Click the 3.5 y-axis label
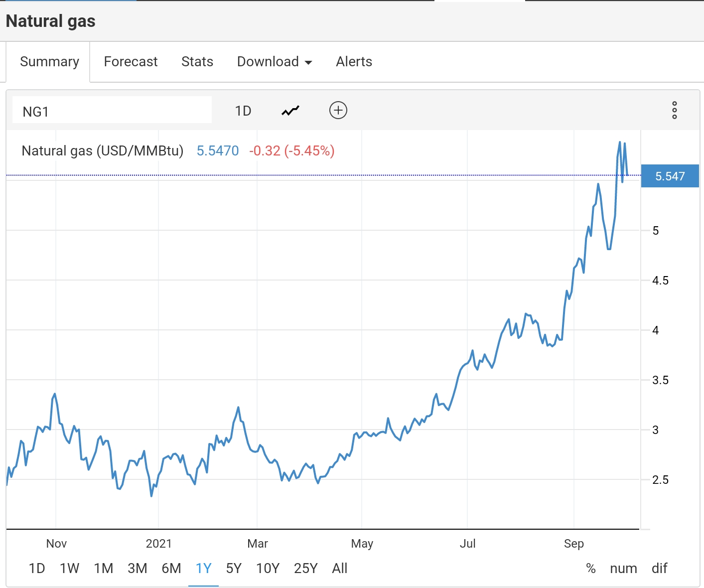 coord(661,380)
